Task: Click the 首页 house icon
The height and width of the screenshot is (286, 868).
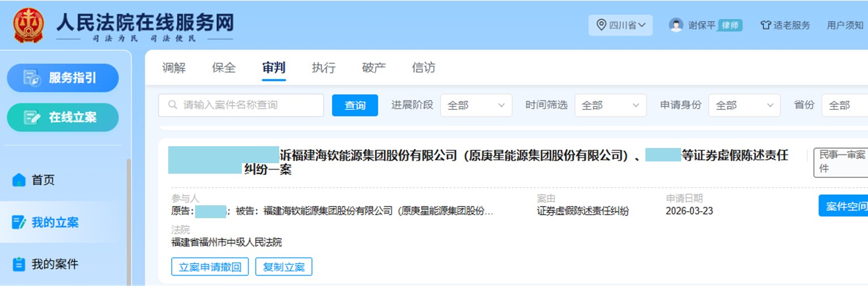Action: [19, 180]
